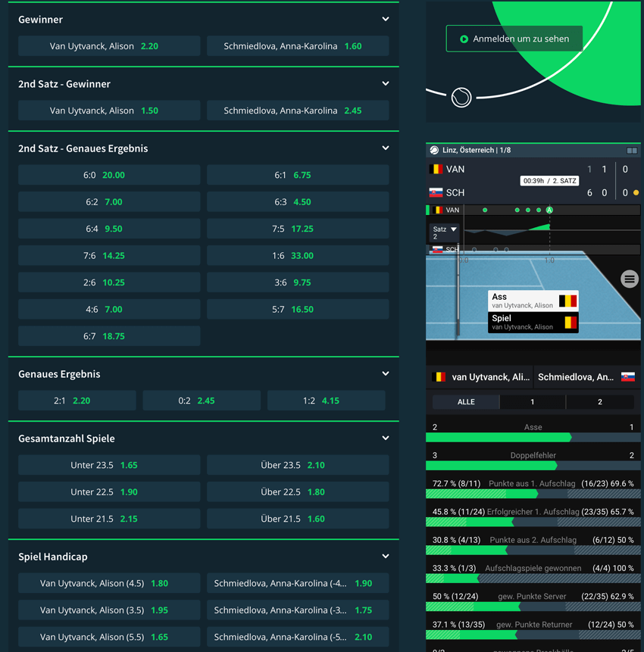
Task: Click Slovak flag beside Schmiedlova, An... name
Action: (x=628, y=376)
